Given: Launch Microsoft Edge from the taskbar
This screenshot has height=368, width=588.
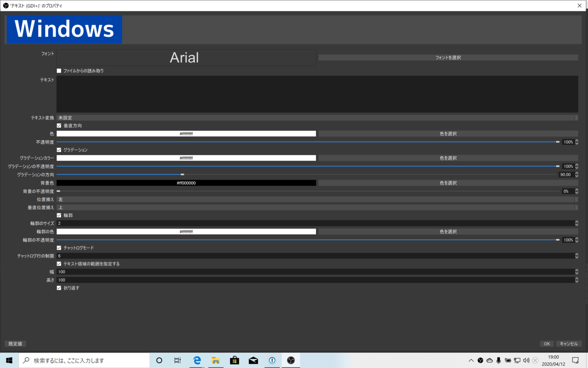Looking at the screenshot, I should [x=197, y=361].
